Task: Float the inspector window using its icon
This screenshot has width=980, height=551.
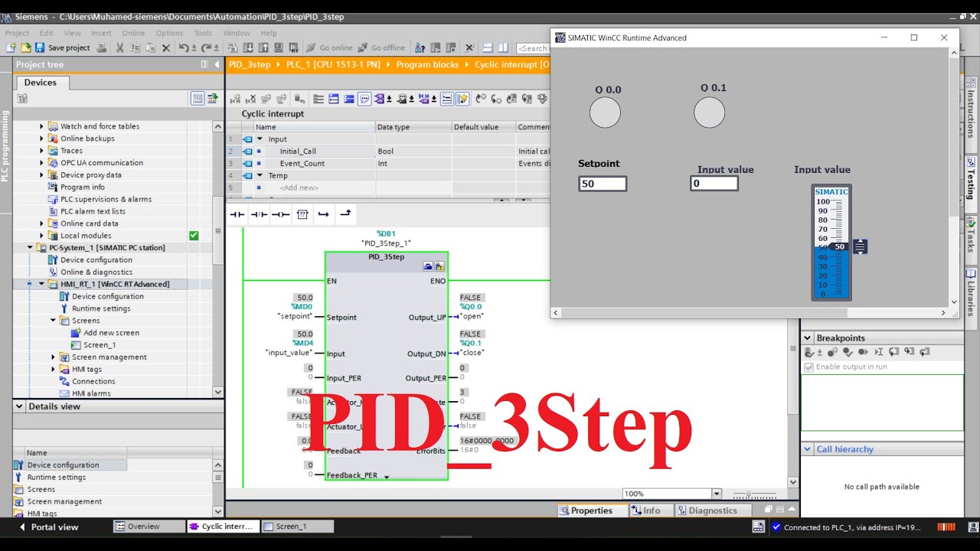Action: tap(768, 510)
